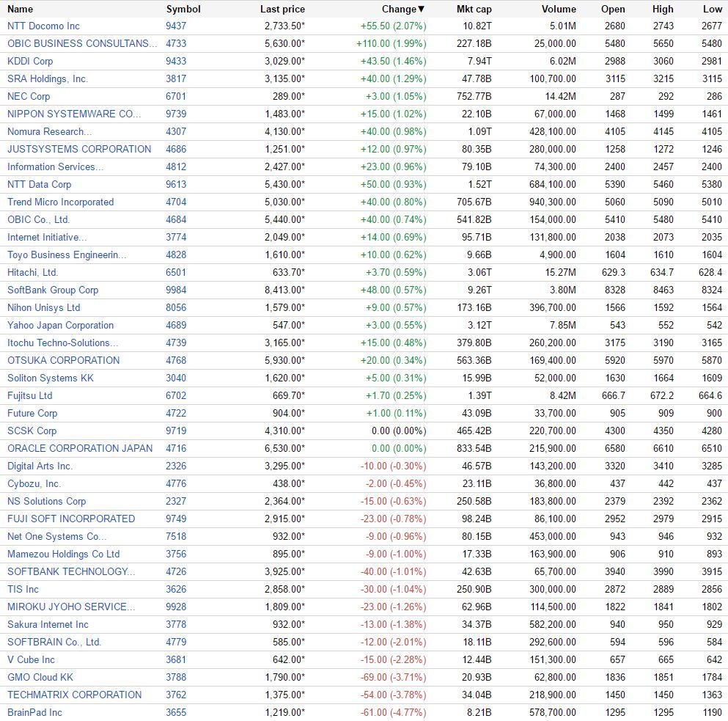
Task: Open V Cube Inc link
Action: tap(31, 660)
